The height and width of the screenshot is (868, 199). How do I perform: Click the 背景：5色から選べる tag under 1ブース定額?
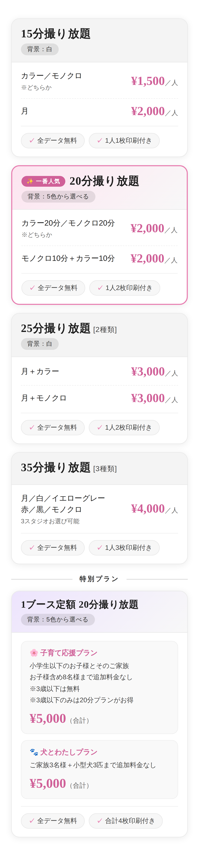point(57,619)
